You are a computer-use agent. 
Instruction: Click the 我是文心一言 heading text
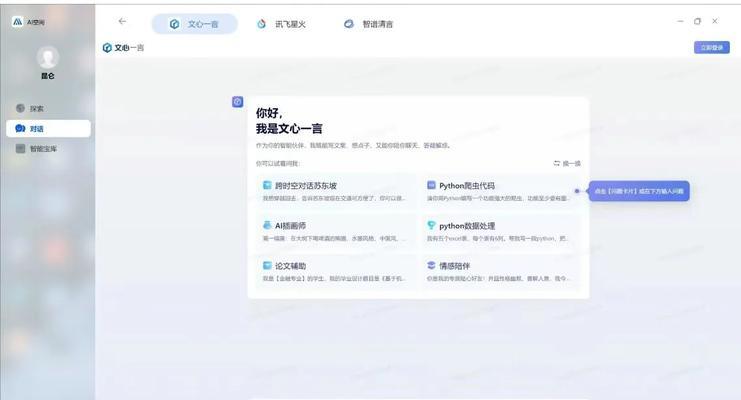pyautogui.click(x=289, y=129)
